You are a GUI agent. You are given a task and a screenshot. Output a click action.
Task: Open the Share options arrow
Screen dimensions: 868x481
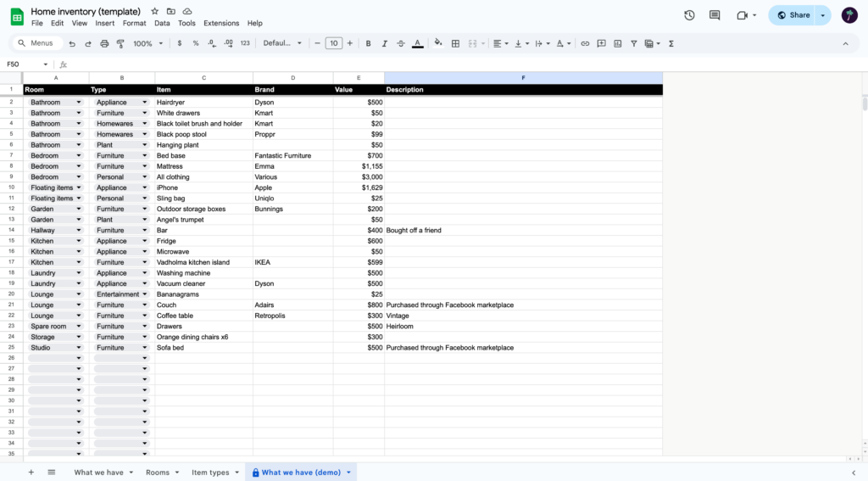click(x=822, y=15)
